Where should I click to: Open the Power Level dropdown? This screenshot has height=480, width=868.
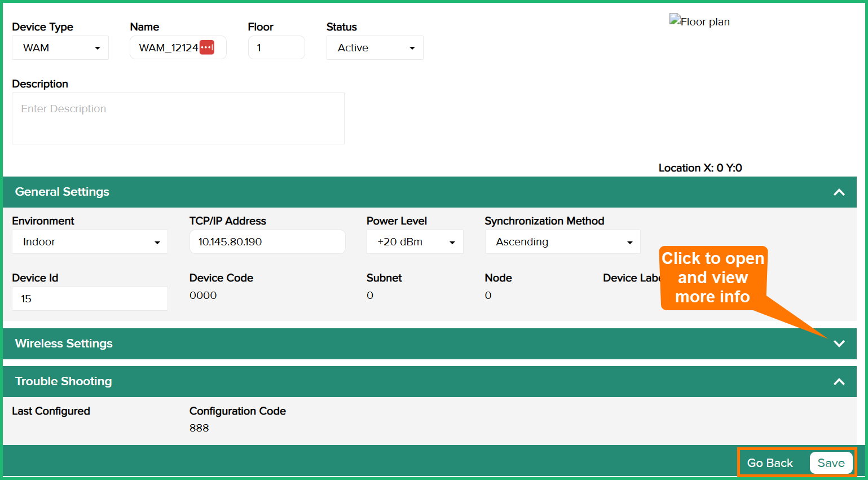[x=415, y=242]
